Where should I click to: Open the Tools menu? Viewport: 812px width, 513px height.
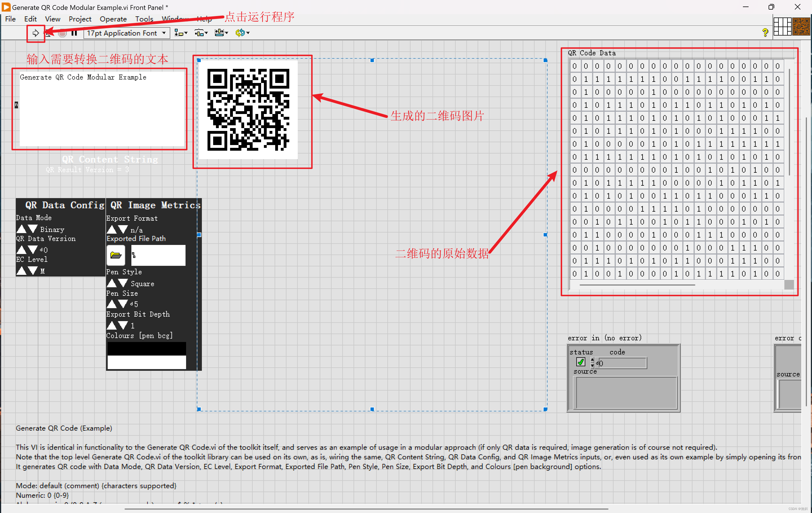[x=144, y=19]
